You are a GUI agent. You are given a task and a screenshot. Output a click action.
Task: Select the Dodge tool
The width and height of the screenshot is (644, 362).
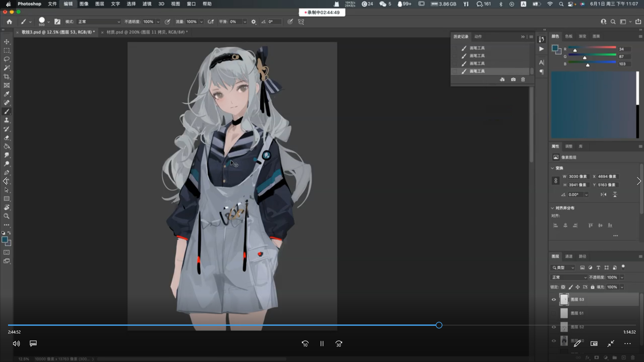pyautogui.click(x=6, y=164)
